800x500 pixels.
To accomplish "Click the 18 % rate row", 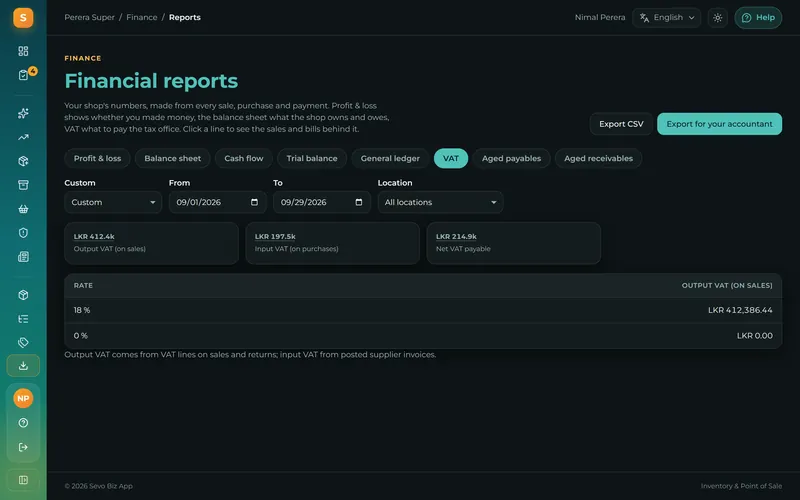I will [423, 310].
